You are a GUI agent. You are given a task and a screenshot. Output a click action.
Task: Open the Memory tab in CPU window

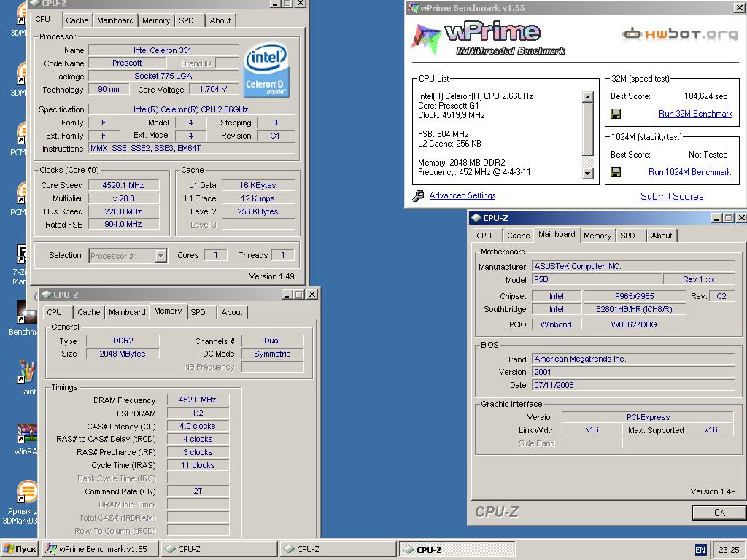[x=156, y=20]
